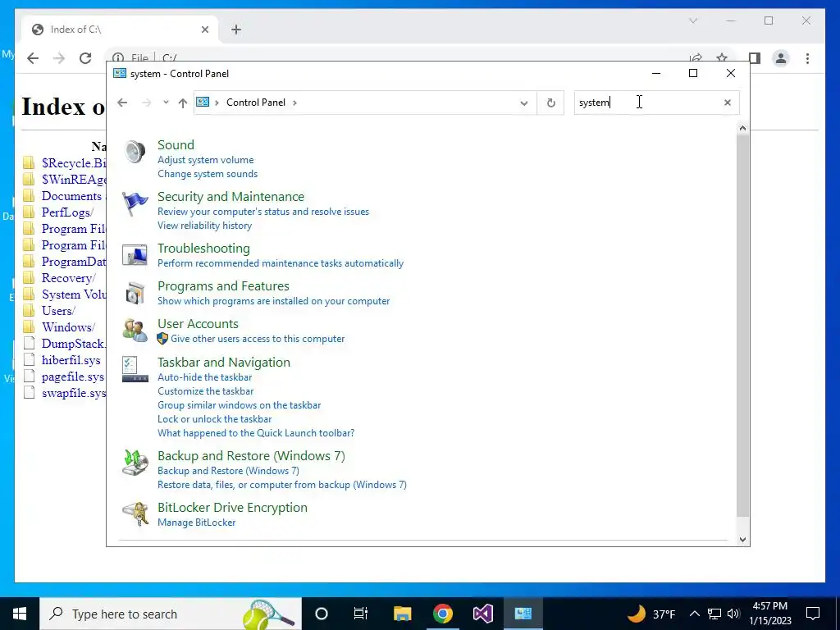The width and height of the screenshot is (840, 630).
Task: Go back in Control Panel window
Action: [x=123, y=103]
